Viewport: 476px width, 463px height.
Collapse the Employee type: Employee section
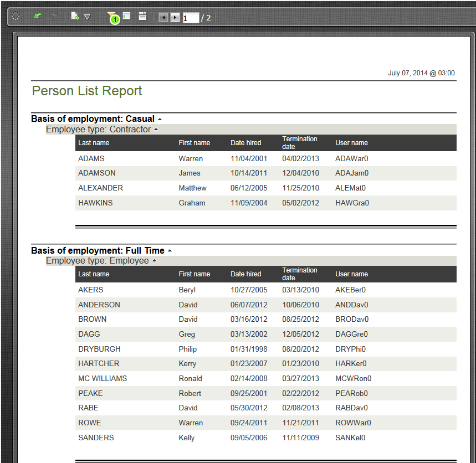[154, 260]
